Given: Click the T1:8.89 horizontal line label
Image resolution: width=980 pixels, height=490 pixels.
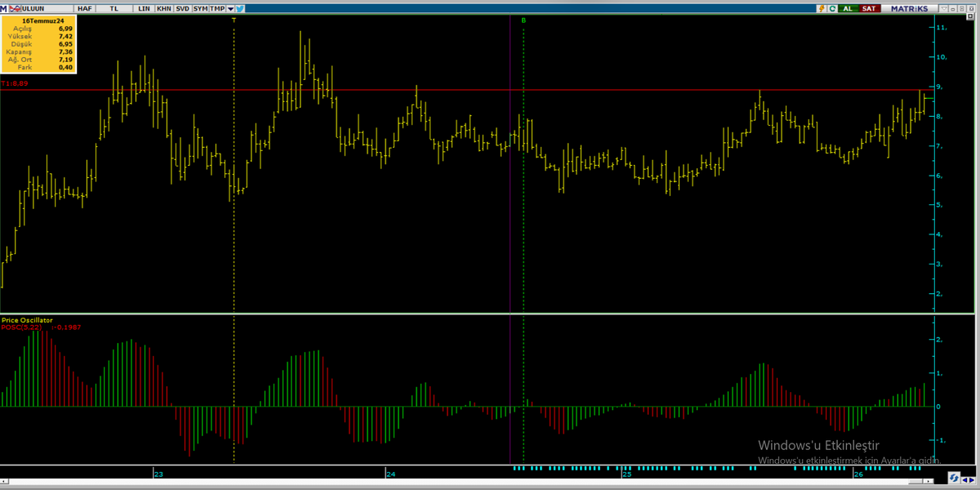Looking at the screenshot, I should (x=15, y=83).
